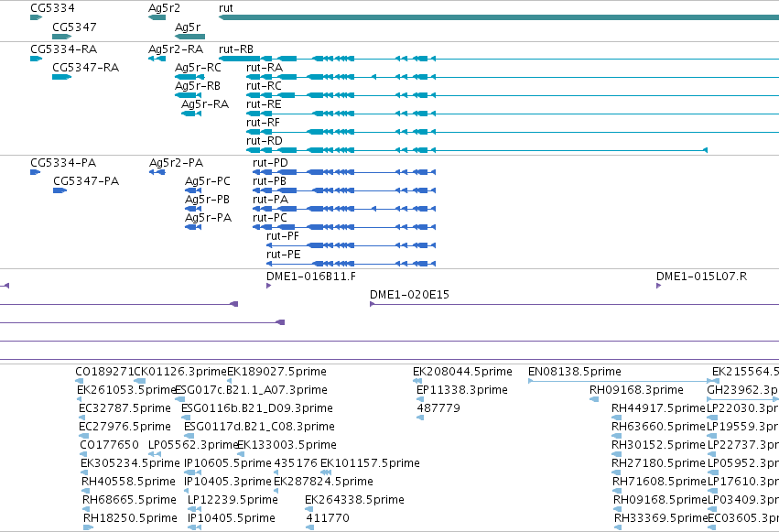The image size is (779, 532).
Task: Select the rut gene bar
Action: click(499, 17)
